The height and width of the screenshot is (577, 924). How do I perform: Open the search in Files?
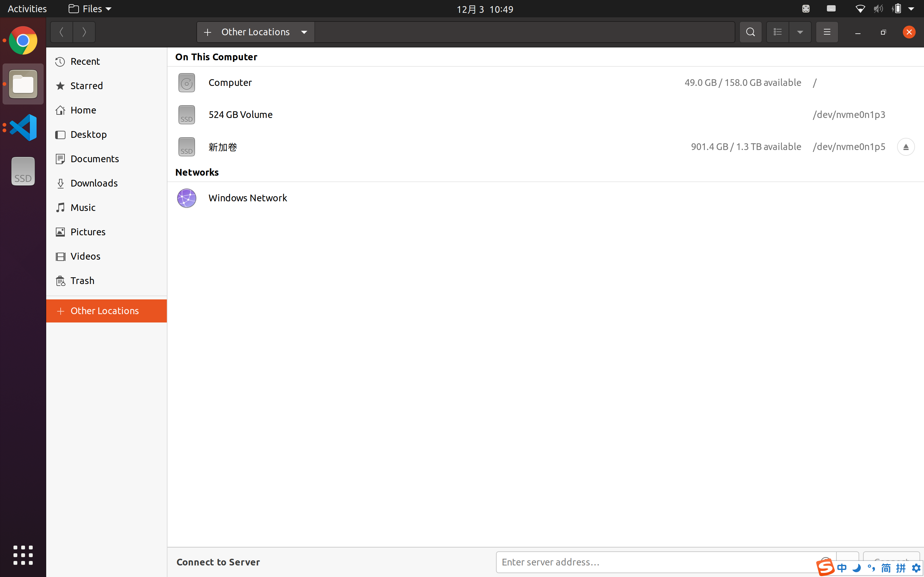pos(750,32)
